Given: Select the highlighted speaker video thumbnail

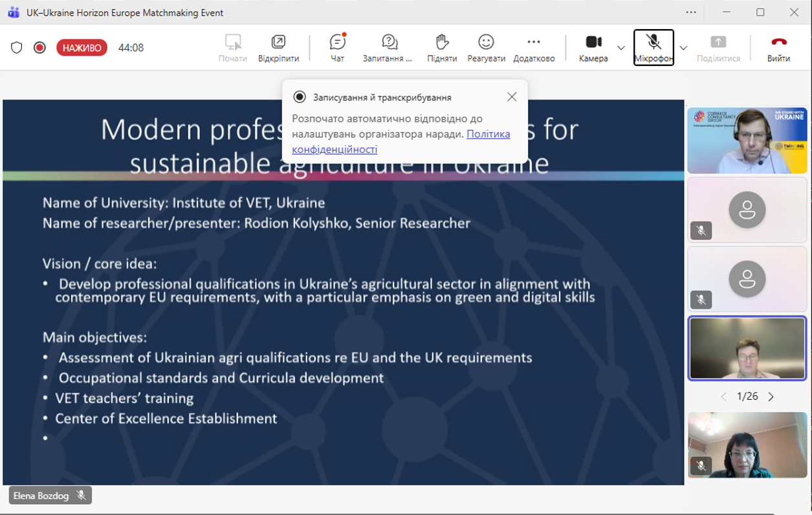Looking at the screenshot, I should pyautogui.click(x=747, y=348).
